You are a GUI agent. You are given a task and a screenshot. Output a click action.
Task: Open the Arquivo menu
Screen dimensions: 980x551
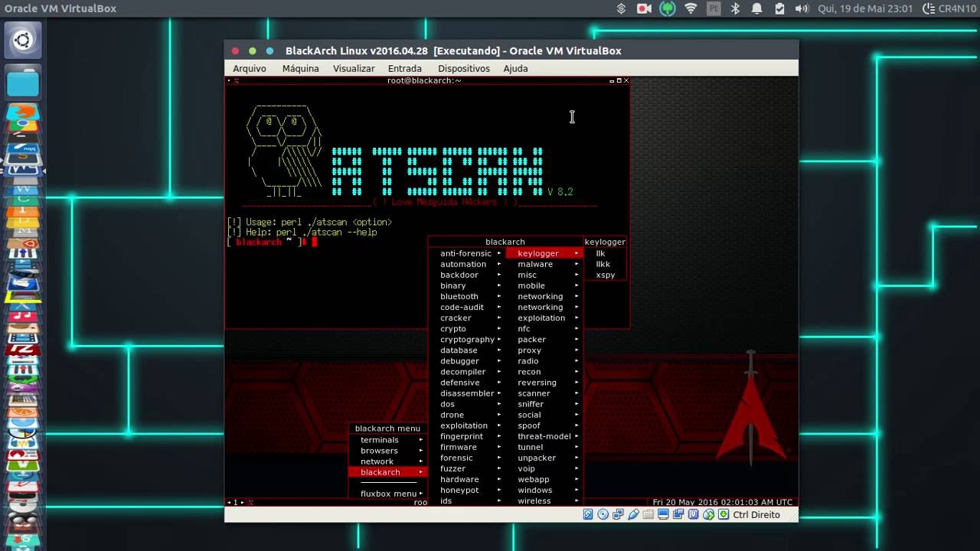pyautogui.click(x=250, y=68)
